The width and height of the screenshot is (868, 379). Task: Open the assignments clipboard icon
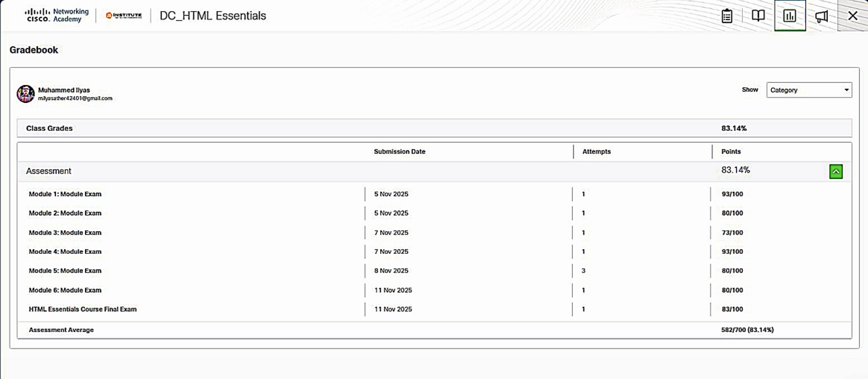coord(727,16)
